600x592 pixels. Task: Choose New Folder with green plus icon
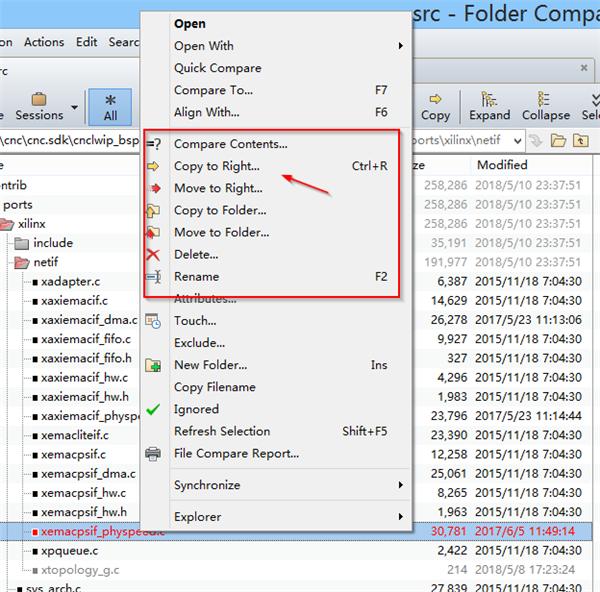click(210, 365)
